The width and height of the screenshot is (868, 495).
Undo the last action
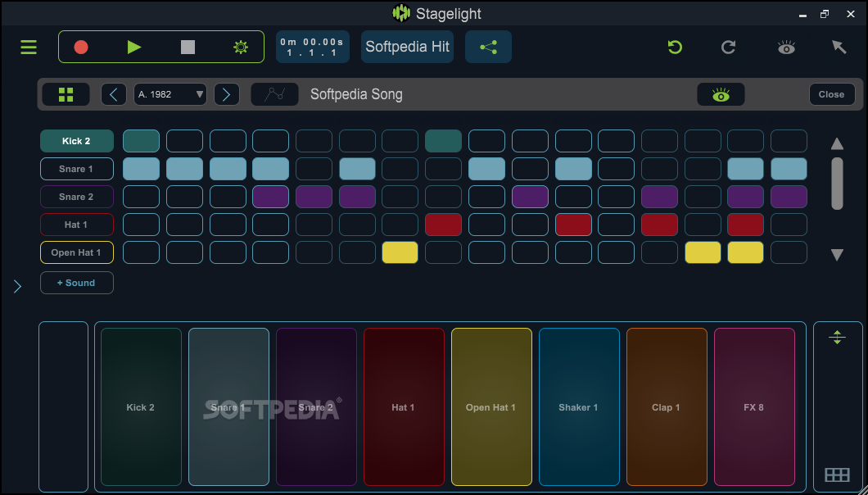675,47
